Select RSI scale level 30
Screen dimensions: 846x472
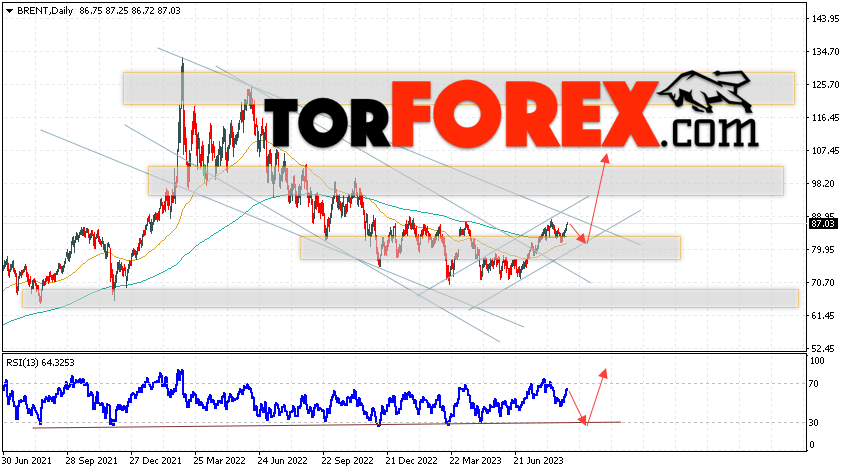point(815,422)
